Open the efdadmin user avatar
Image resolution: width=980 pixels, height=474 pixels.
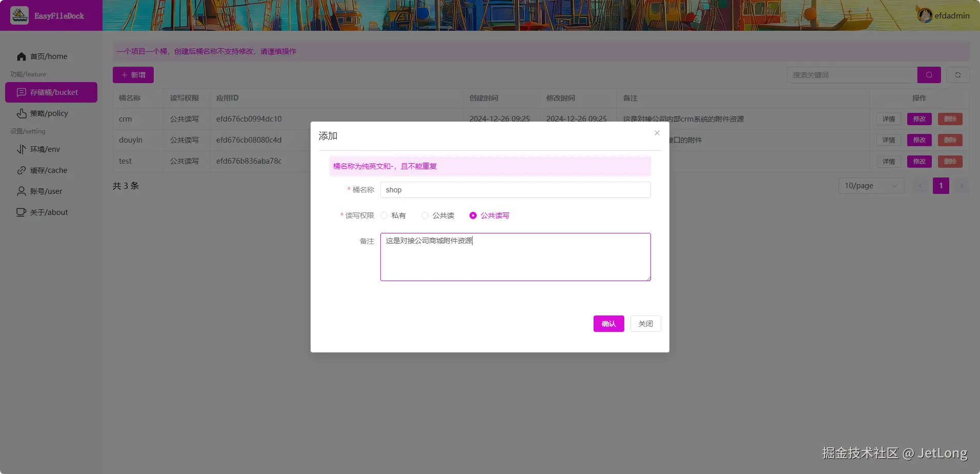925,15
